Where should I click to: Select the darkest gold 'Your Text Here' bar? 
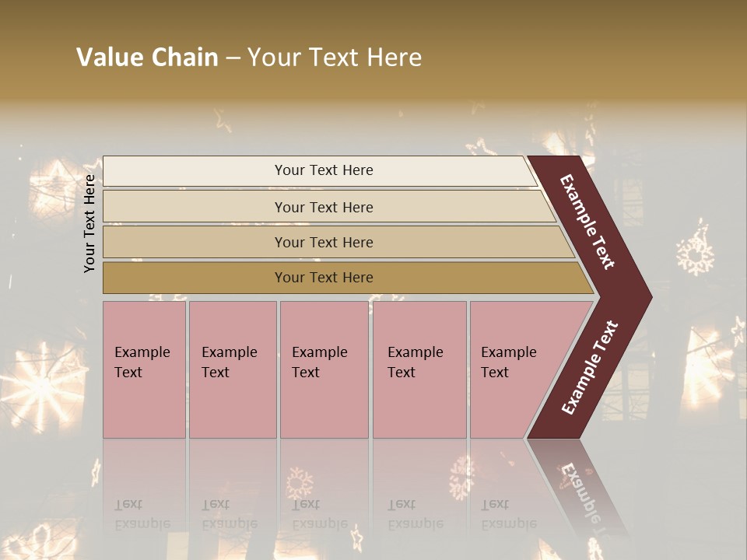point(348,278)
